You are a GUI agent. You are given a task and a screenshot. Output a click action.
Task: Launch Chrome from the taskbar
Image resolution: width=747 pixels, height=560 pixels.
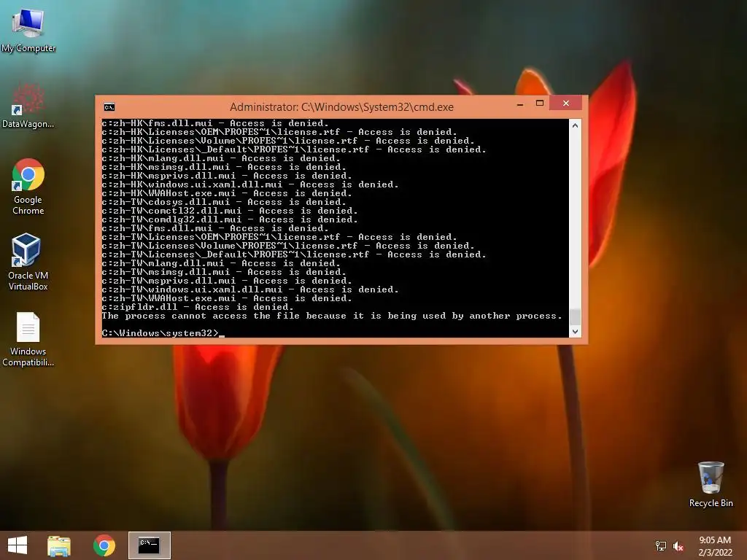(104, 545)
